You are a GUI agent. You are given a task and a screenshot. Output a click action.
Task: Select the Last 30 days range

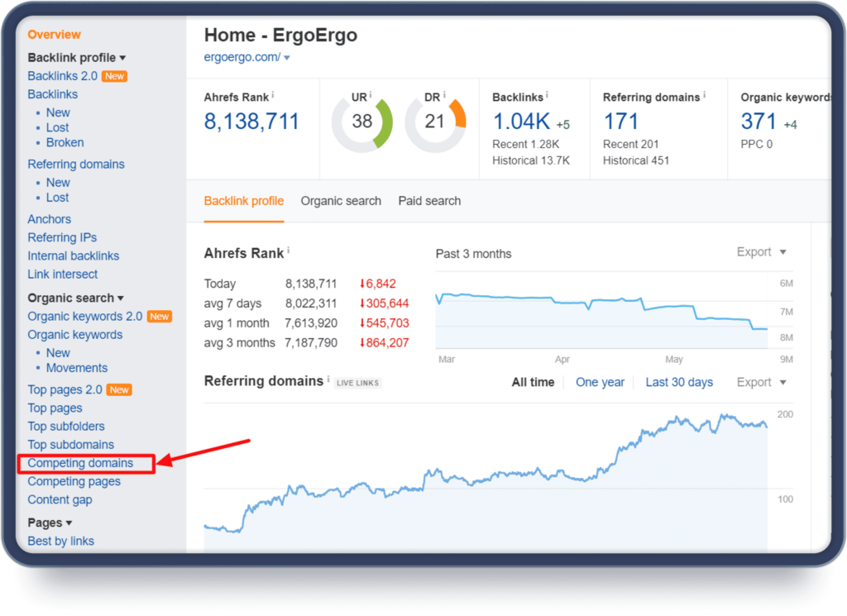click(x=679, y=382)
